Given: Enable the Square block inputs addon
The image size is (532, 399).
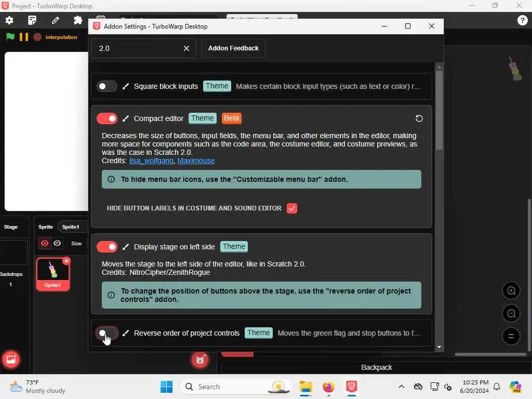Looking at the screenshot, I should (107, 86).
